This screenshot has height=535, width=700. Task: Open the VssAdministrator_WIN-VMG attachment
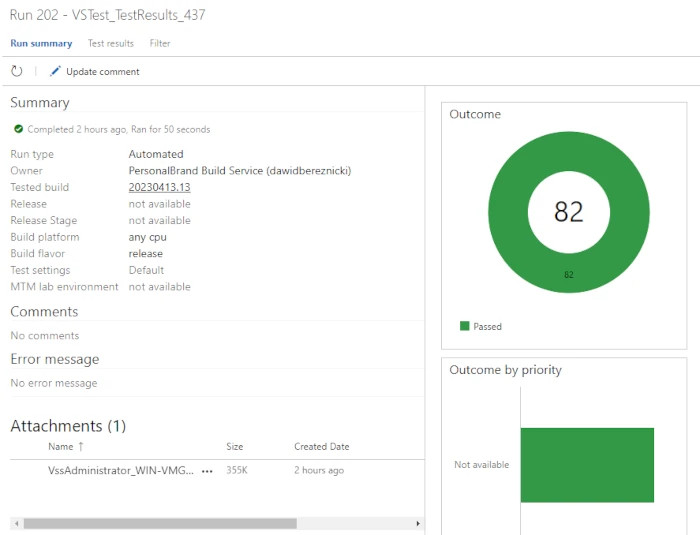tap(121, 470)
